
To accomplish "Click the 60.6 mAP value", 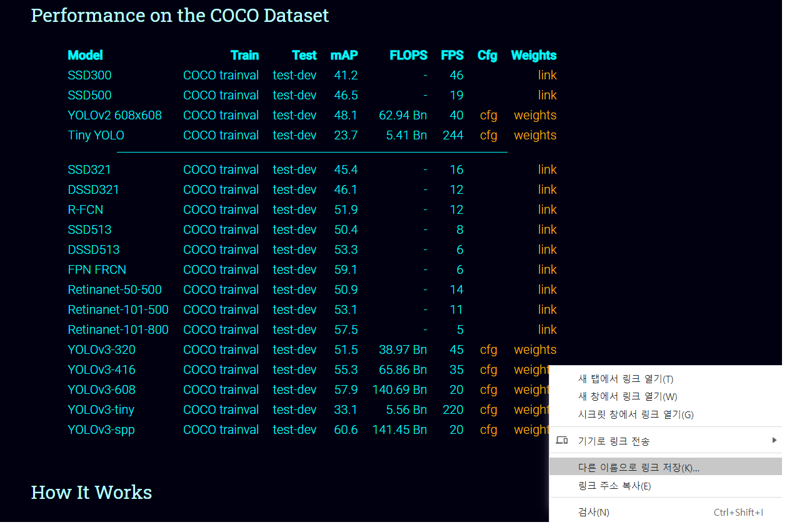I will pyautogui.click(x=346, y=429).
